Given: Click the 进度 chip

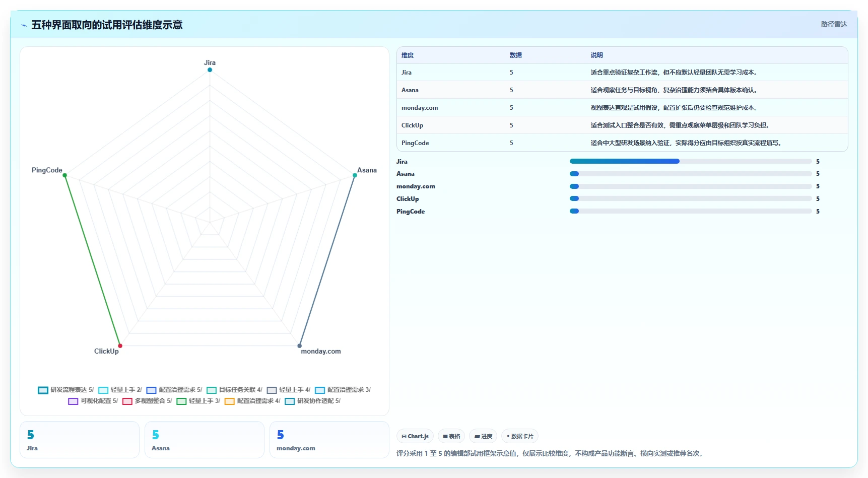Looking at the screenshot, I should [x=483, y=436].
